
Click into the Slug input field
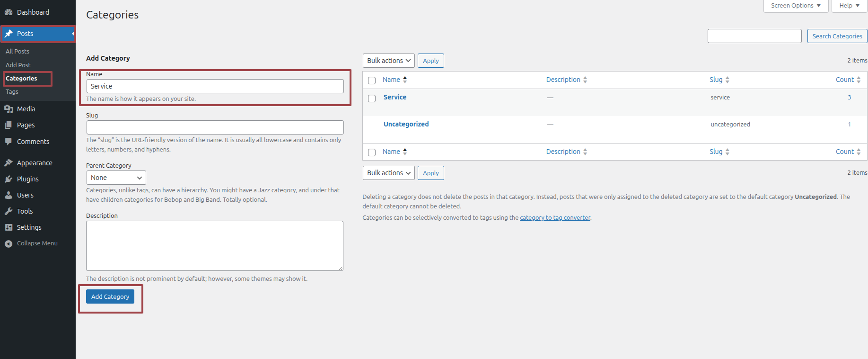tap(215, 127)
